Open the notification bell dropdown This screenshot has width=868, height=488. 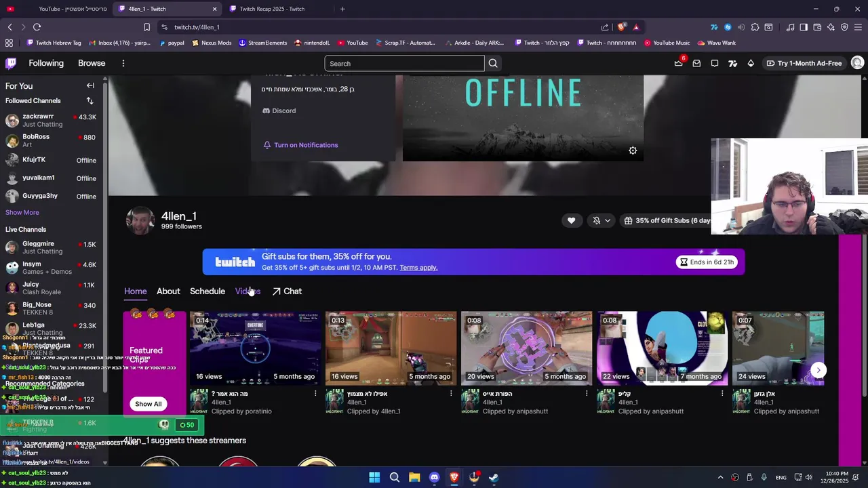[601, 220]
